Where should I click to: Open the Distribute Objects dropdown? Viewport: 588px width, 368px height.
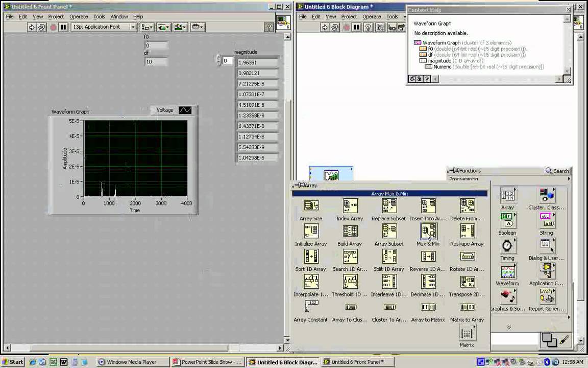click(x=163, y=27)
